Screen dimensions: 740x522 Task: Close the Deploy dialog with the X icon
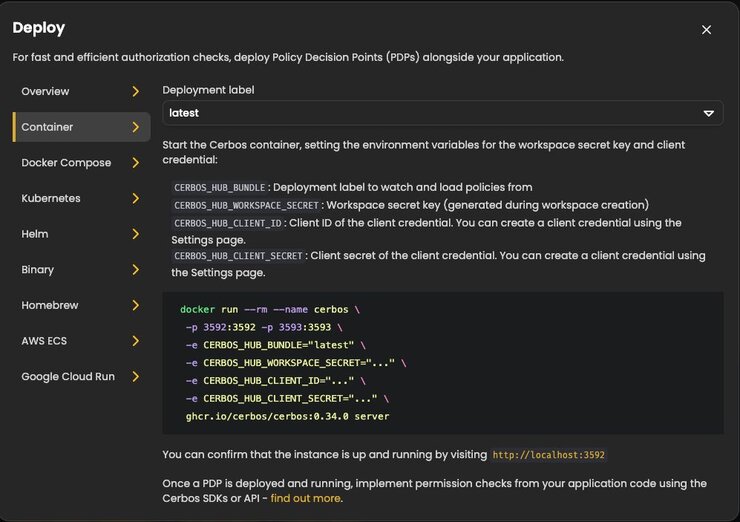706,30
